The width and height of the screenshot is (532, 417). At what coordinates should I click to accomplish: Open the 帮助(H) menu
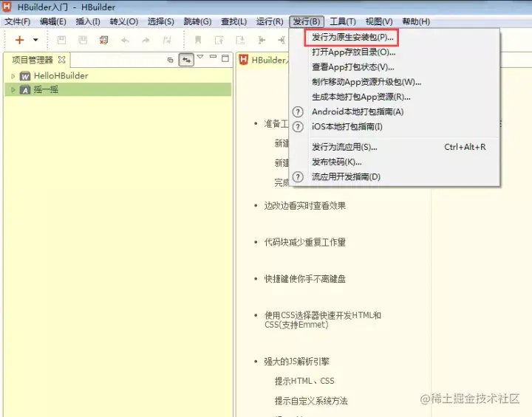click(x=416, y=21)
